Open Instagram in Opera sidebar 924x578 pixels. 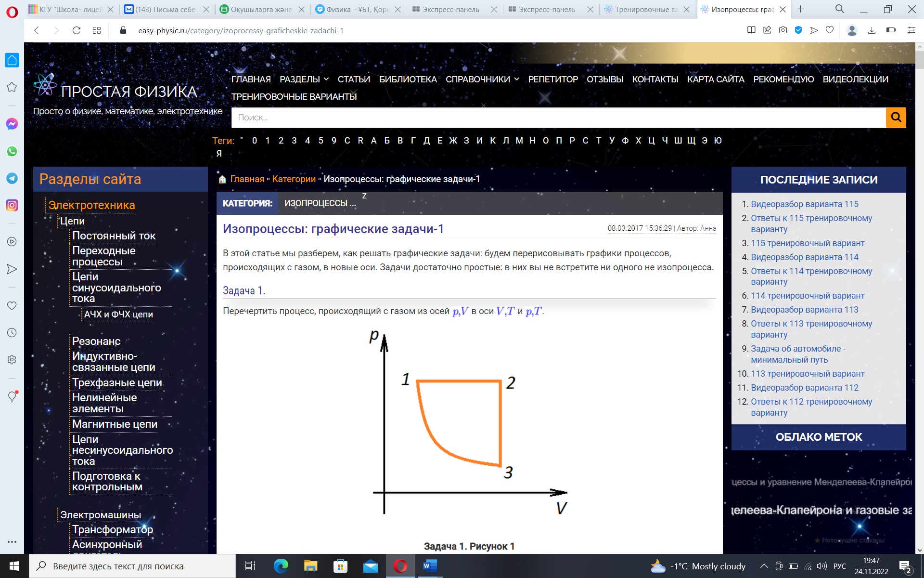pos(12,205)
